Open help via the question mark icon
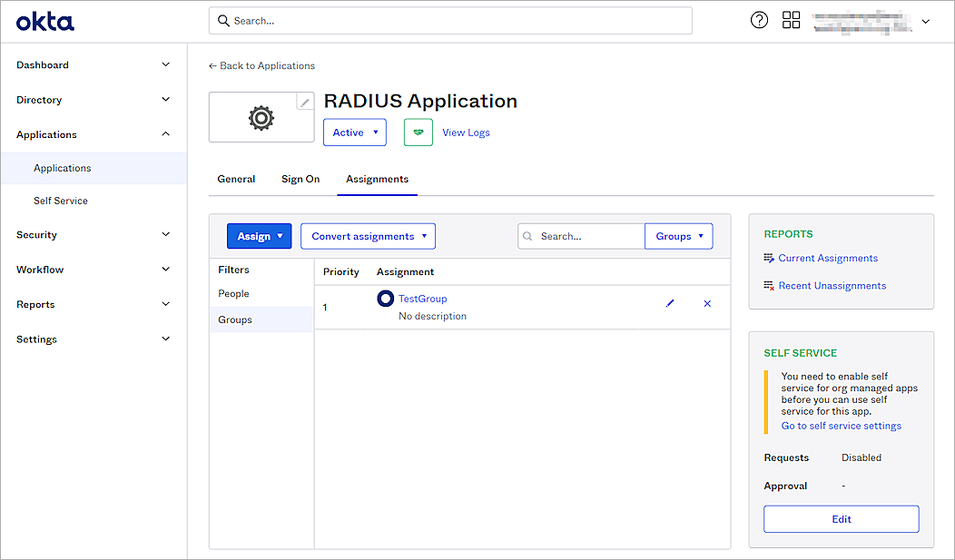Viewport: 955px width, 560px height. (759, 19)
